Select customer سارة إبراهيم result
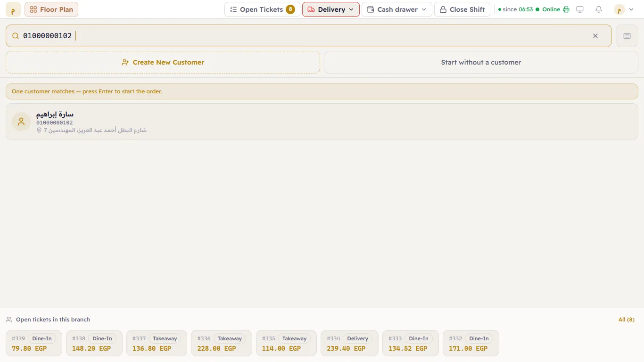644x362 pixels. [x=322, y=122]
